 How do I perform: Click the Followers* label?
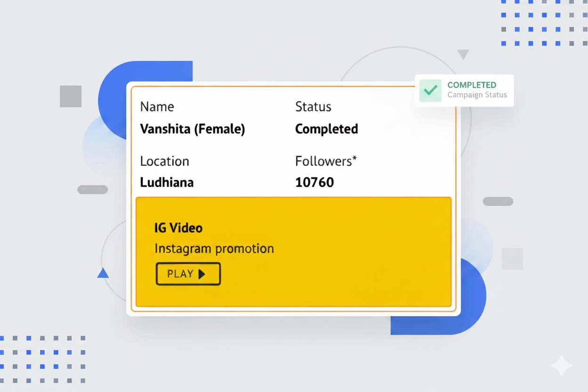[326, 161]
